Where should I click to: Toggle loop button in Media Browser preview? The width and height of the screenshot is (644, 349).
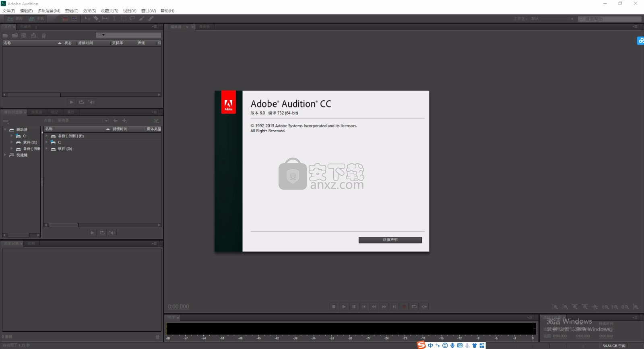[x=102, y=233]
